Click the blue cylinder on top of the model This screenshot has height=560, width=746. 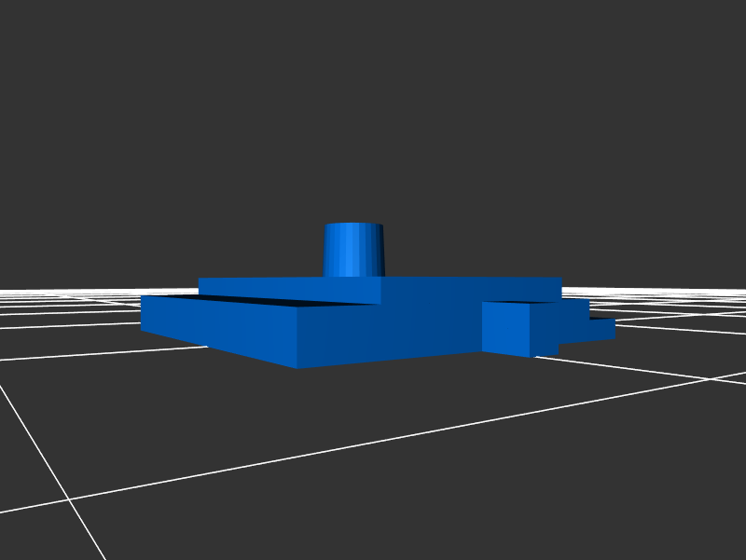pyautogui.click(x=353, y=250)
